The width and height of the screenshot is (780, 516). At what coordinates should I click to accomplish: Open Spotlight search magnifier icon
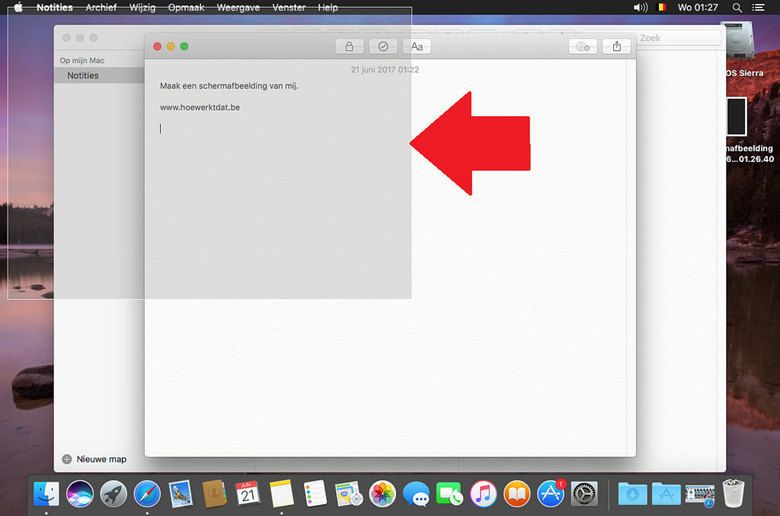[x=737, y=7]
